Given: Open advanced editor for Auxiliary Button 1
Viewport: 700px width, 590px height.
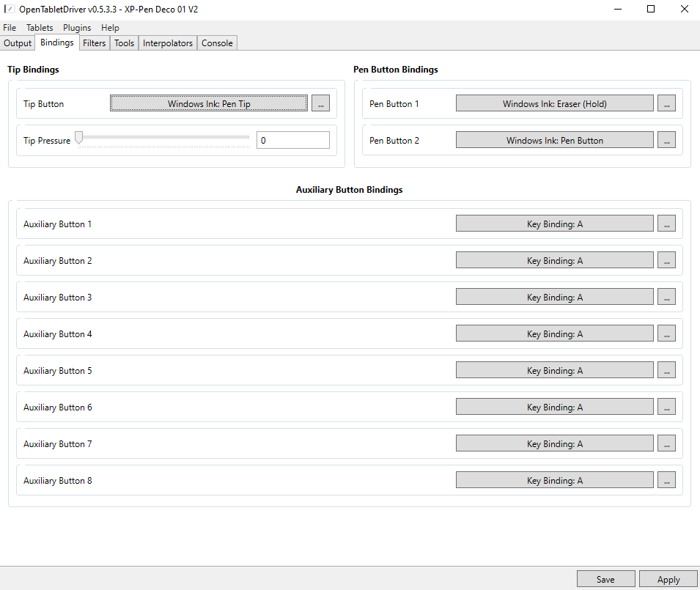Looking at the screenshot, I should [666, 224].
